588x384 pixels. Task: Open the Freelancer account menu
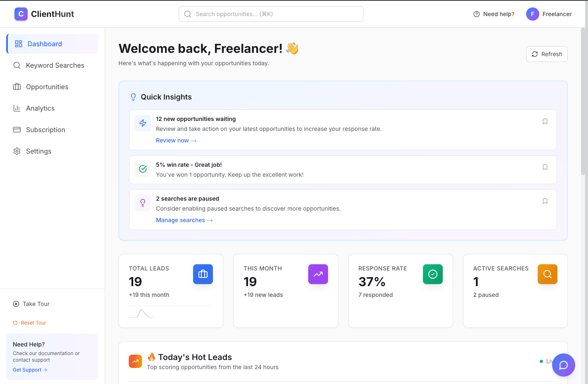coord(549,14)
